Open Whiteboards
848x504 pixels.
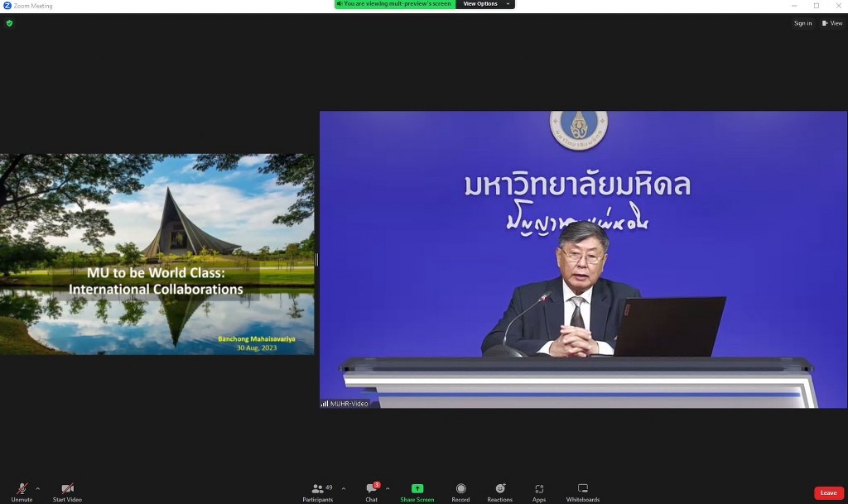point(582,489)
